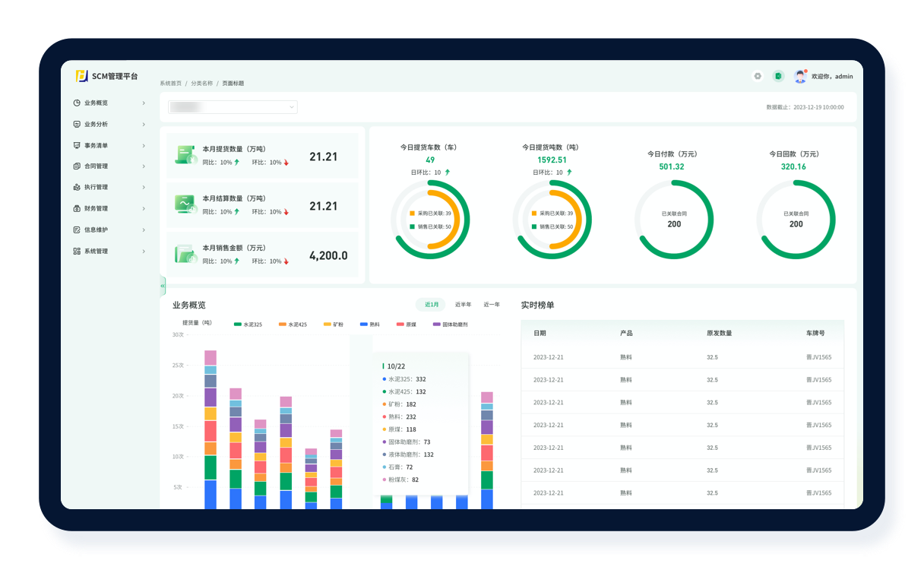
Task: Click the 系统管理 grid sidebar icon
Action: click(x=77, y=251)
